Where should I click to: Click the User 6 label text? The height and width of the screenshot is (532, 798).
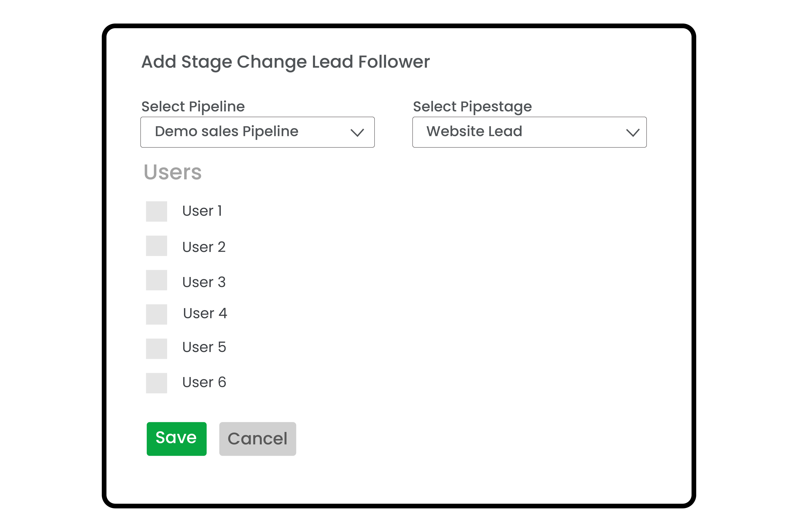coord(204,382)
